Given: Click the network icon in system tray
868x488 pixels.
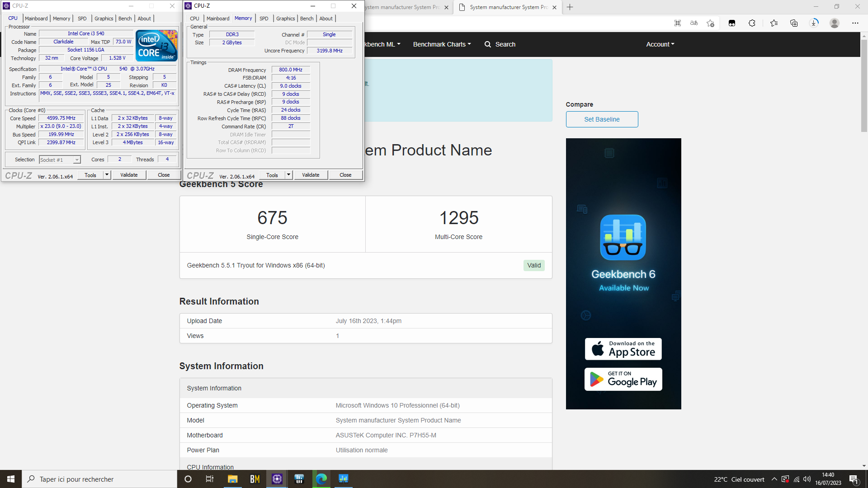Looking at the screenshot, I should pyautogui.click(x=797, y=479).
